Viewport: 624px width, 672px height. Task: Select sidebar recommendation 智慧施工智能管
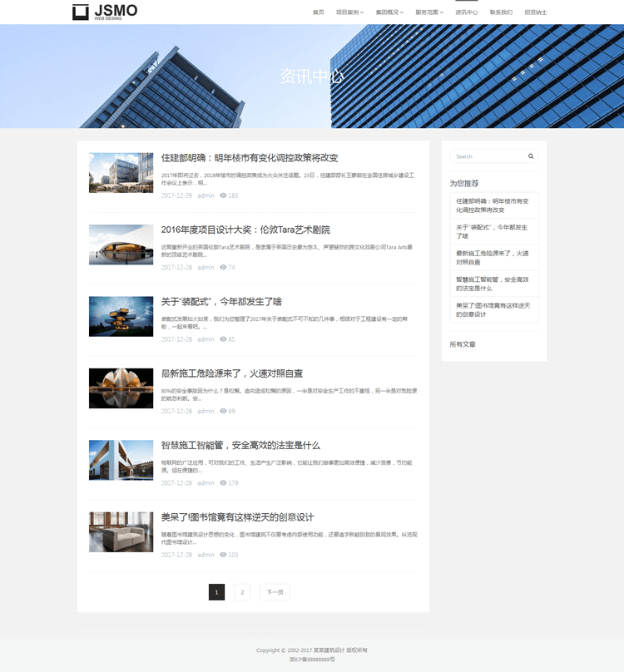(x=494, y=284)
